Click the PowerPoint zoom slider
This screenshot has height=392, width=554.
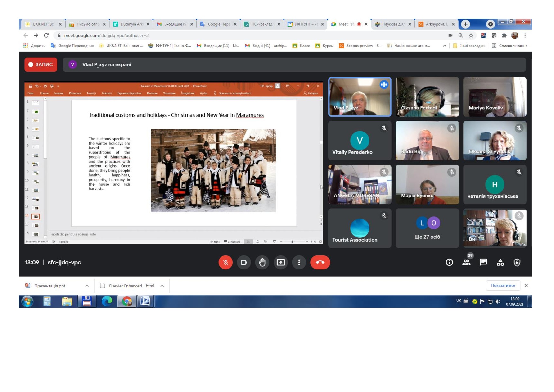click(x=292, y=242)
